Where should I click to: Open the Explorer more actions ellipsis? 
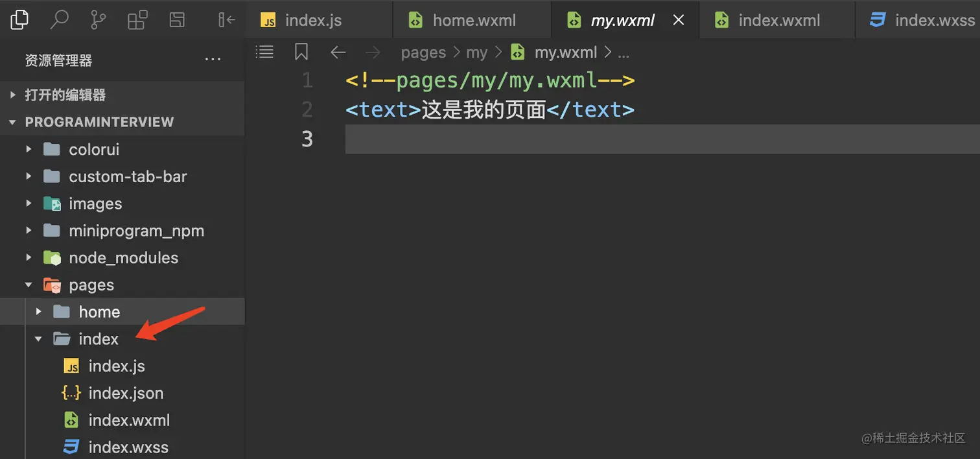coord(213,60)
